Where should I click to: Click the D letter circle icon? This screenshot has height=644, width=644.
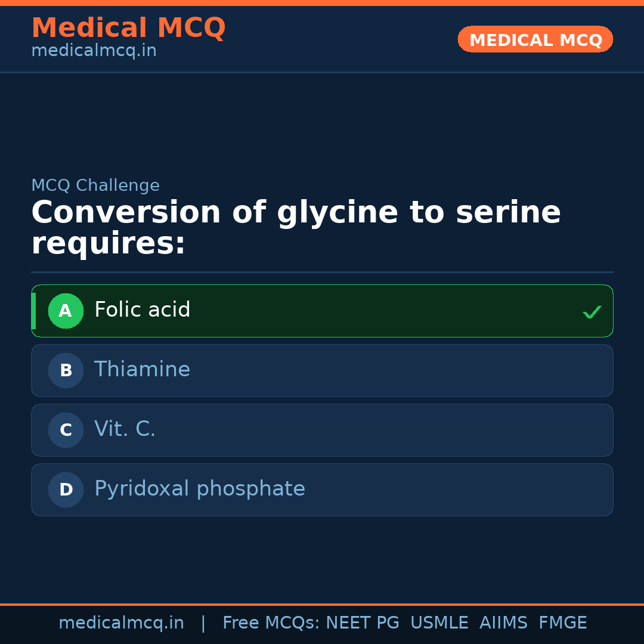point(66,490)
